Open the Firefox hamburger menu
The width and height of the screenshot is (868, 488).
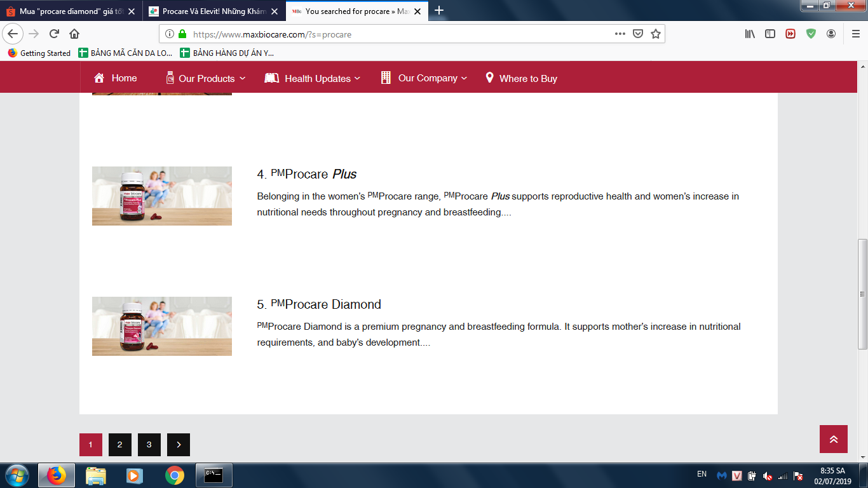point(855,34)
